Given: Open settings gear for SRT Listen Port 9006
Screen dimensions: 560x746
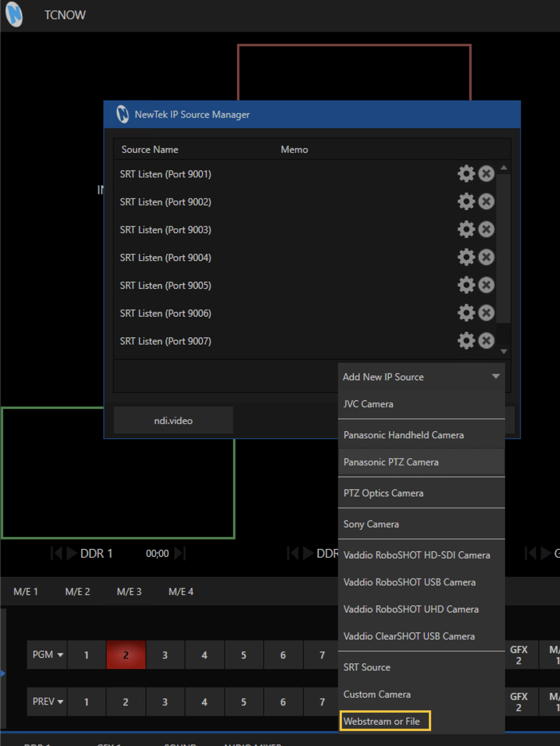Looking at the screenshot, I should pyautogui.click(x=466, y=312).
